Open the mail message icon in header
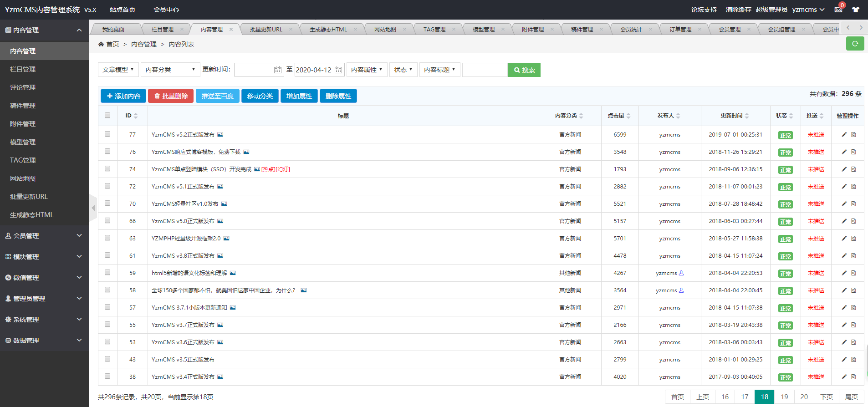This screenshot has height=407, width=868. pos(838,10)
